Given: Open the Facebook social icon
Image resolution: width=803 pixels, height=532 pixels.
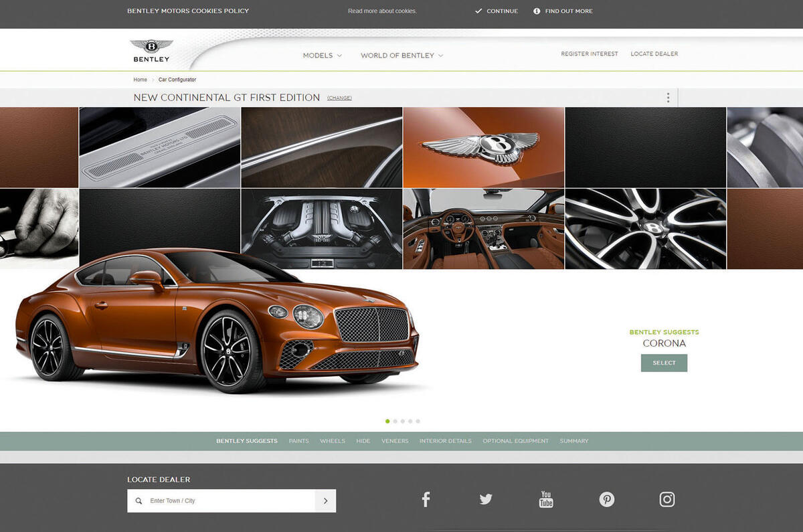Looking at the screenshot, I should point(426,499).
